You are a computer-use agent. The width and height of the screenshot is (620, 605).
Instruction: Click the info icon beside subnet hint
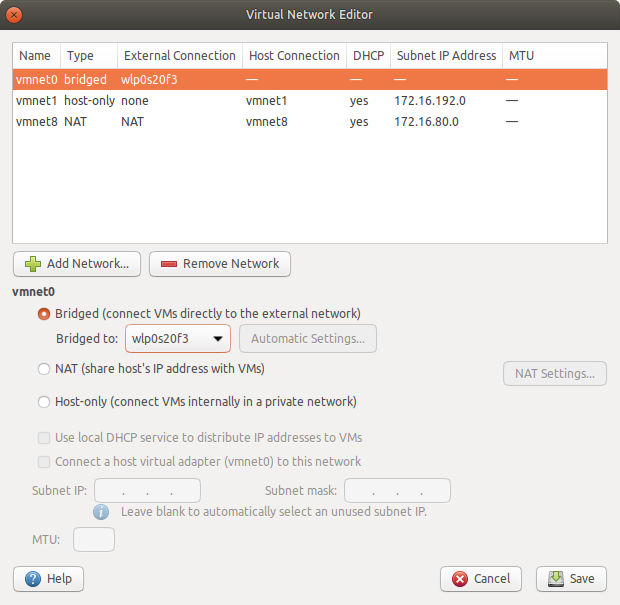coord(101,511)
